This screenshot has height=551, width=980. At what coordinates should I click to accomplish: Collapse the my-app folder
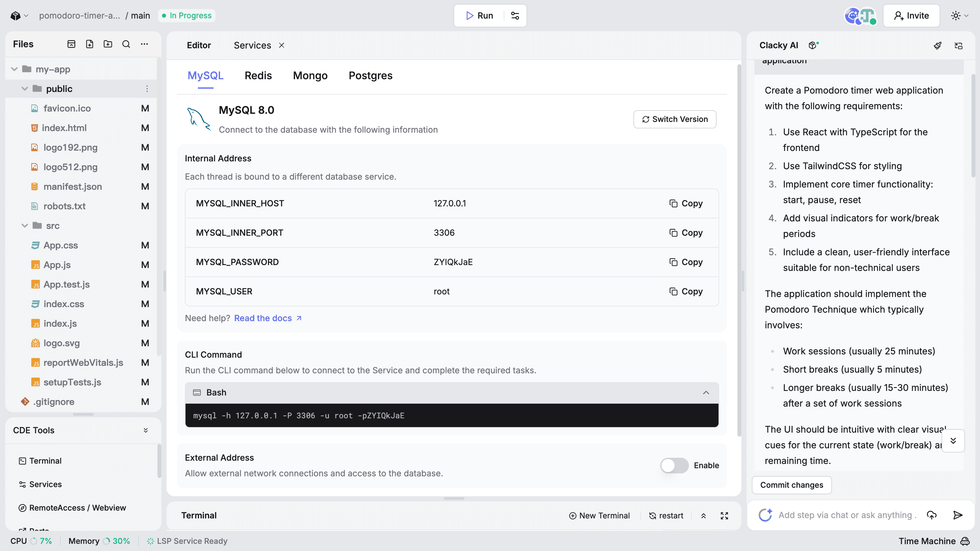pyautogui.click(x=14, y=69)
